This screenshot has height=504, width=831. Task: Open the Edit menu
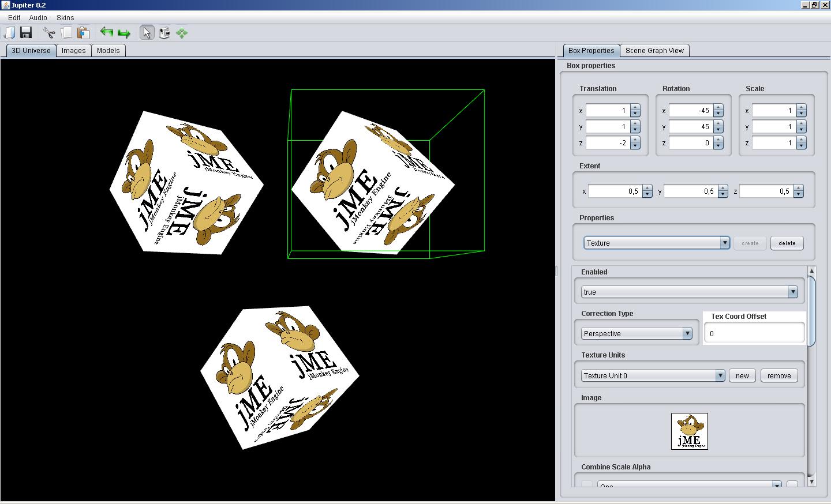(x=14, y=17)
